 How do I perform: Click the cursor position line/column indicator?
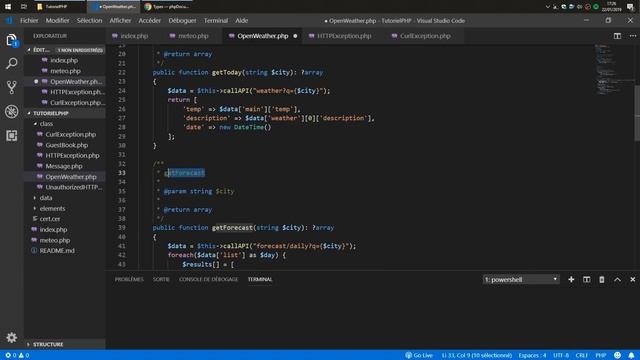tap(476, 355)
